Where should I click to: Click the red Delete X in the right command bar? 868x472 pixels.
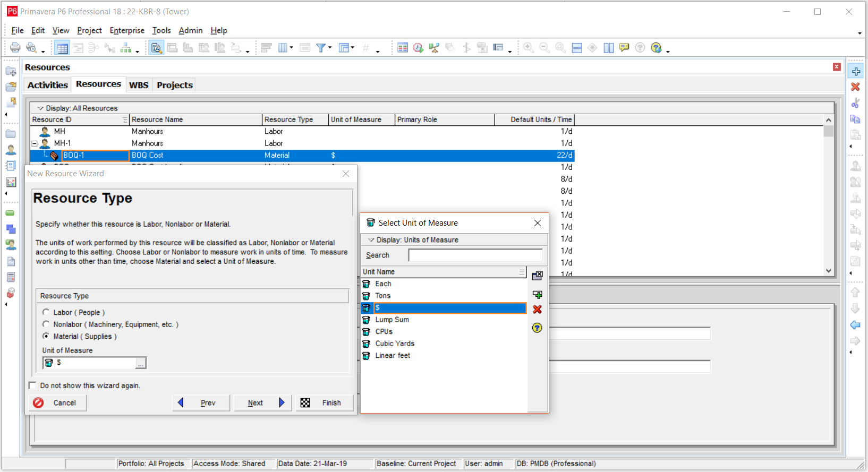(855, 87)
